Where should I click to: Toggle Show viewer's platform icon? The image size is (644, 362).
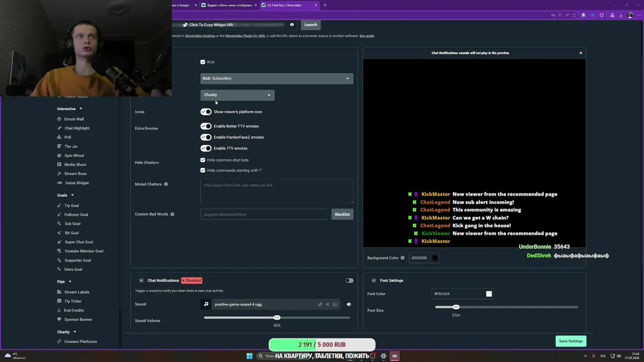tap(206, 112)
